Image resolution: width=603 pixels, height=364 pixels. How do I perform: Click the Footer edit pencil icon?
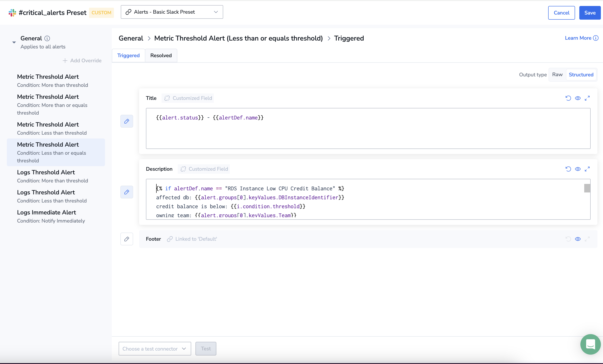(x=127, y=239)
